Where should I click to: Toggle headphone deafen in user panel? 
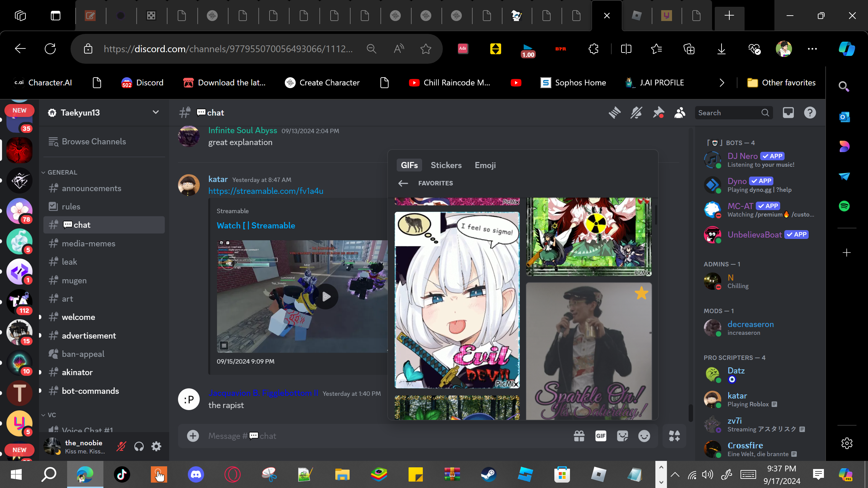pos(139,447)
